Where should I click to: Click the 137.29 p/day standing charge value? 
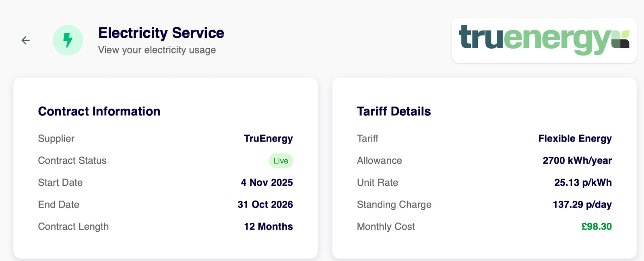point(582,205)
